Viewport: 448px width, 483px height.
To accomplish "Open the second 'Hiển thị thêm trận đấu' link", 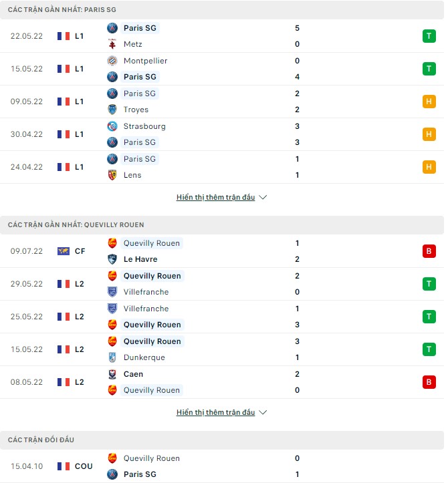I will pyautogui.click(x=215, y=413).
